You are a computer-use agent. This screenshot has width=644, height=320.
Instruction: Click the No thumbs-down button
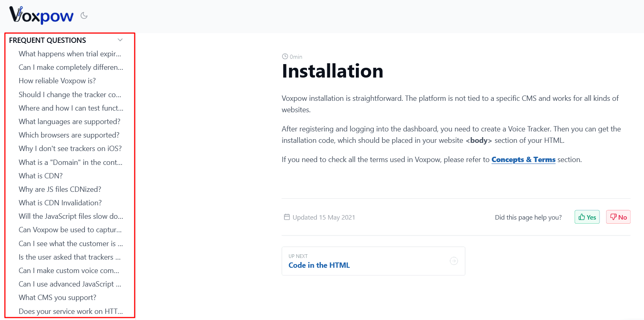[x=618, y=217]
